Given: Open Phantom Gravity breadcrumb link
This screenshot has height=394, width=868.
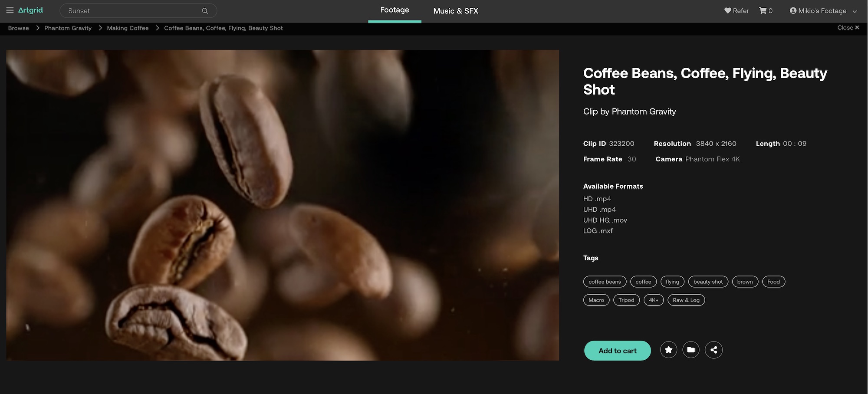Looking at the screenshot, I should [x=68, y=28].
